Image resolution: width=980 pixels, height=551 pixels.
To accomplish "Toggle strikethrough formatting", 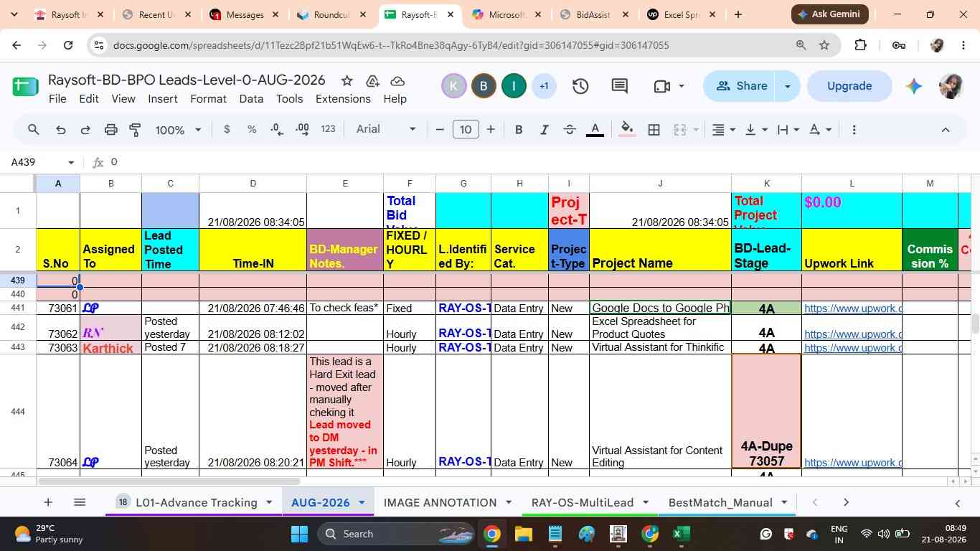I will 570,130.
